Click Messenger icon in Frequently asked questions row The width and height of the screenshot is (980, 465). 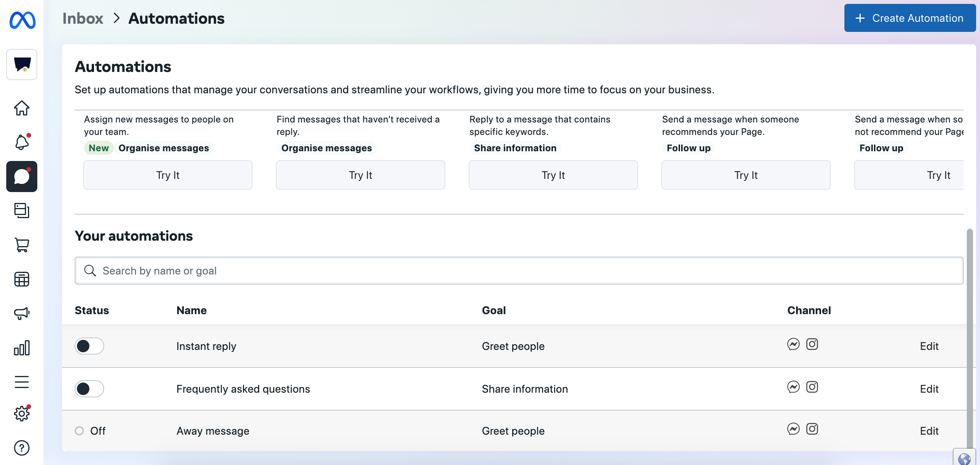[793, 387]
